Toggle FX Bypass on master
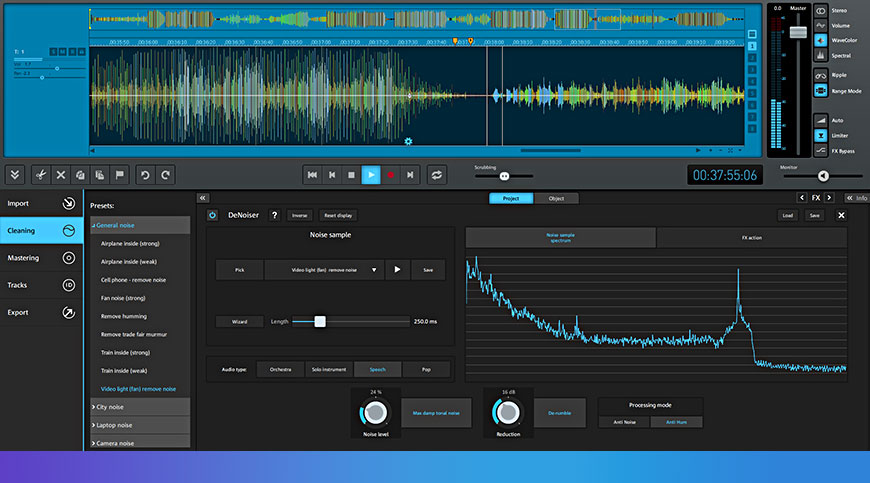870x483 pixels. pos(821,150)
